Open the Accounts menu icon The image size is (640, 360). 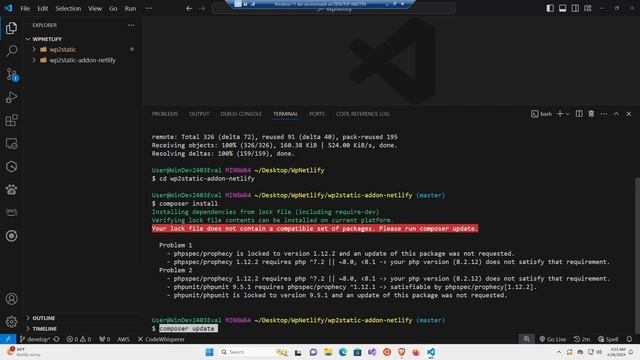[x=11, y=299]
